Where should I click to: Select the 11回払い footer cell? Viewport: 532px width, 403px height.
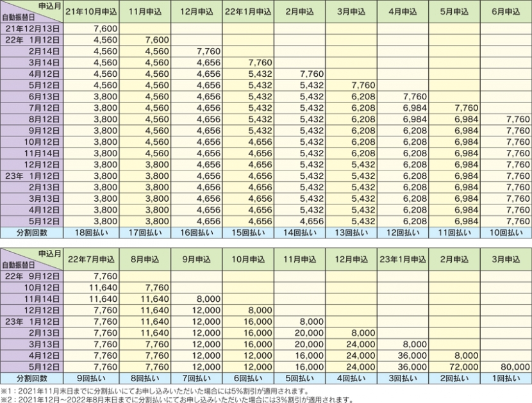(454, 233)
